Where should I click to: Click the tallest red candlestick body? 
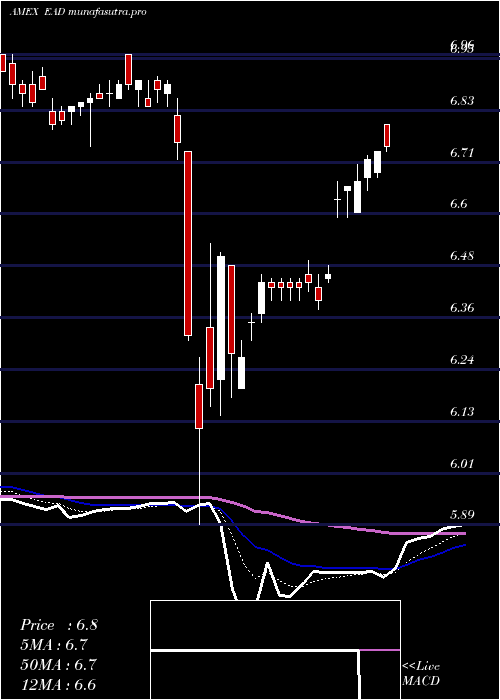[188, 243]
